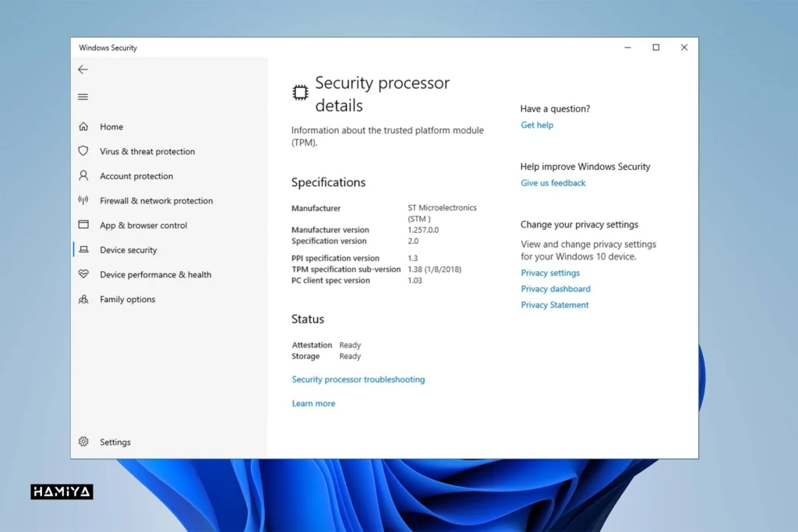Image resolution: width=798 pixels, height=532 pixels.
Task: Click PPI specification version value 1.3
Action: click(x=413, y=259)
